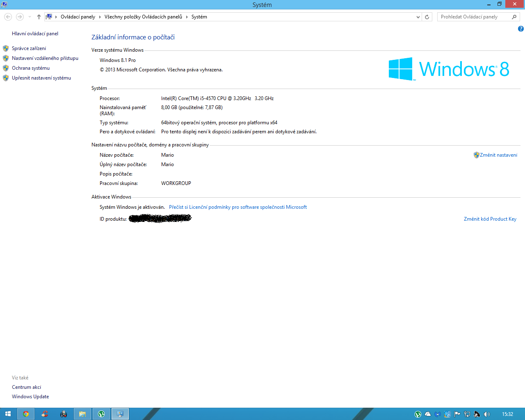Open Google Chrome from the taskbar
This screenshot has height=420, width=525.
point(26,414)
